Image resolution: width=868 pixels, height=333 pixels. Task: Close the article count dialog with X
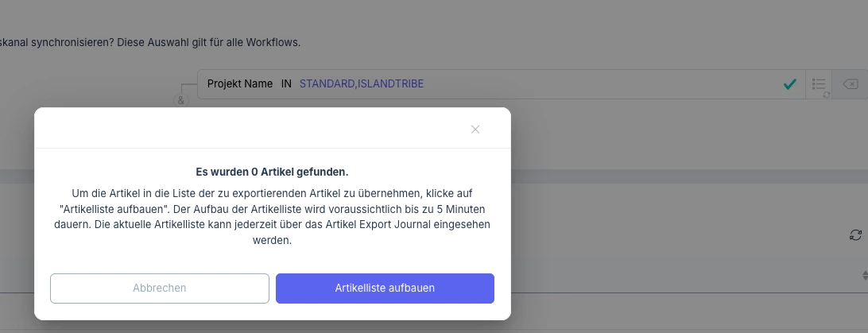pos(475,129)
